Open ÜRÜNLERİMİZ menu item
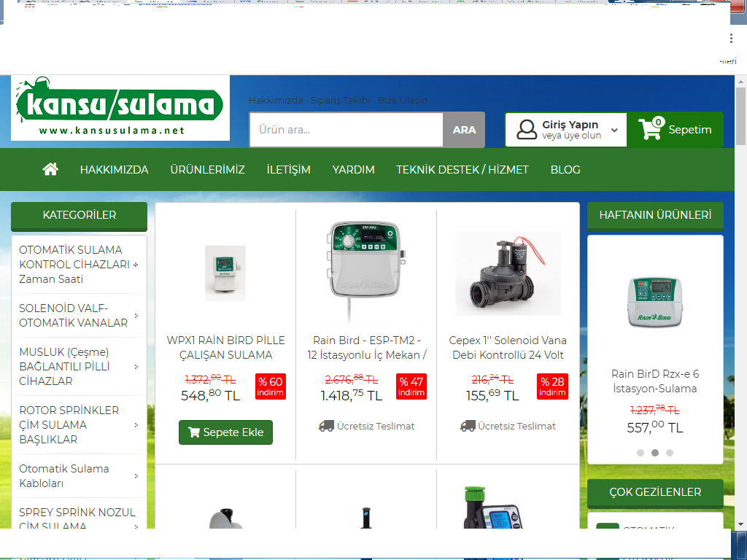This screenshot has width=747, height=560. tap(208, 169)
